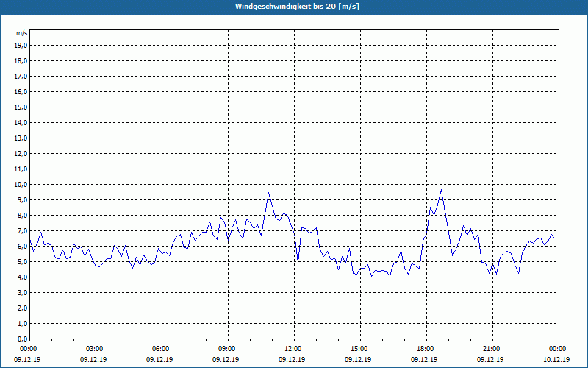Click the y-axis value '18,0'

(21, 61)
